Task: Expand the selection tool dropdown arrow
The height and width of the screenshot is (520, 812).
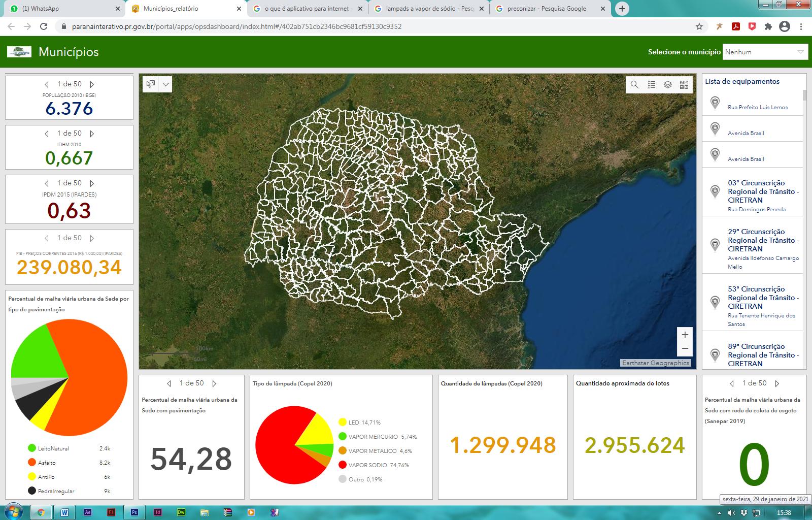Action: click(x=165, y=84)
